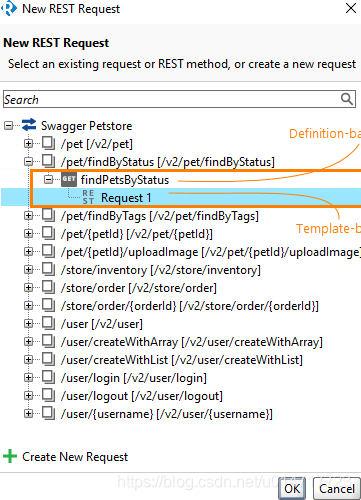
Task: Tick the /user/createWithArray checkbox
Action: tap(49, 341)
